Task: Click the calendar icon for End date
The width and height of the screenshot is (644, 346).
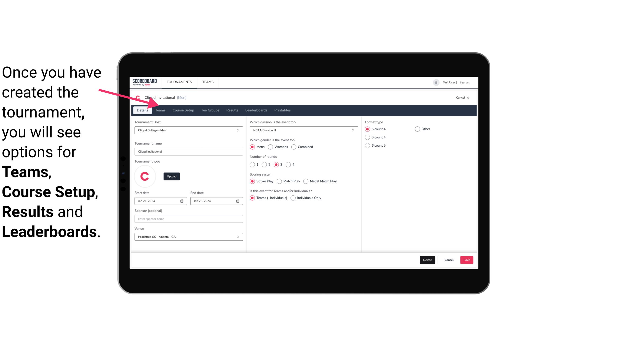Action: click(238, 201)
